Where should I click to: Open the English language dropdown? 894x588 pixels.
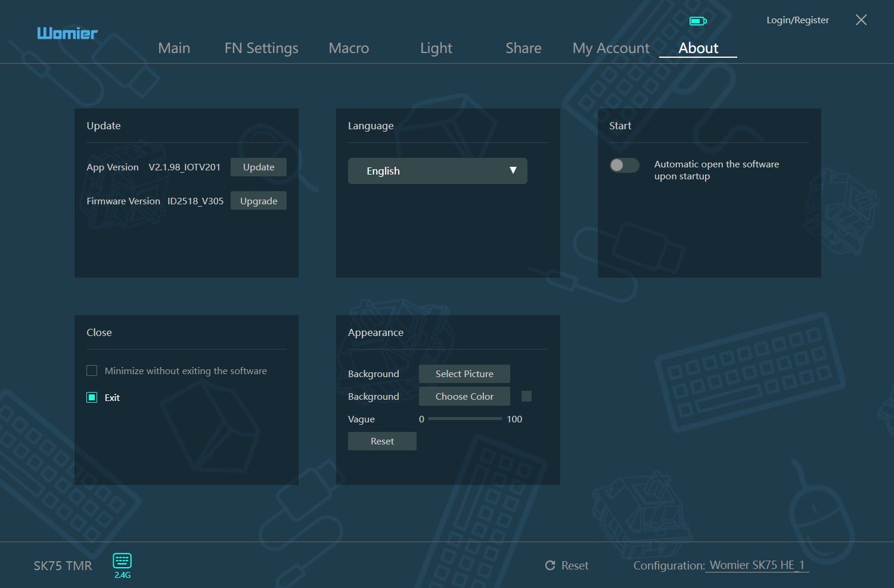pos(437,171)
